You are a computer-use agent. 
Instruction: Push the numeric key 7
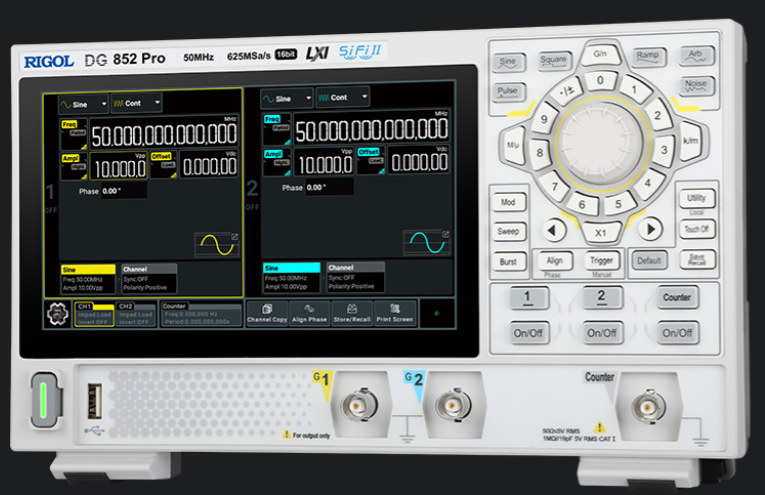point(555,187)
